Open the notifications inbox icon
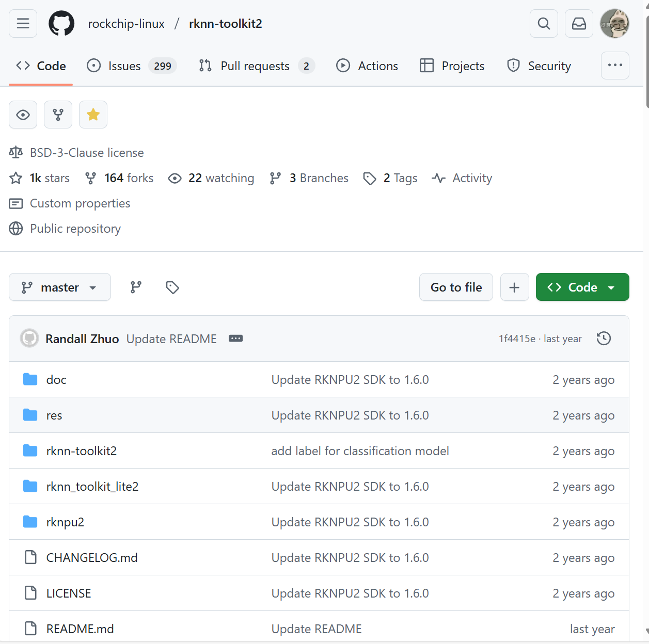The image size is (649, 644). [579, 23]
